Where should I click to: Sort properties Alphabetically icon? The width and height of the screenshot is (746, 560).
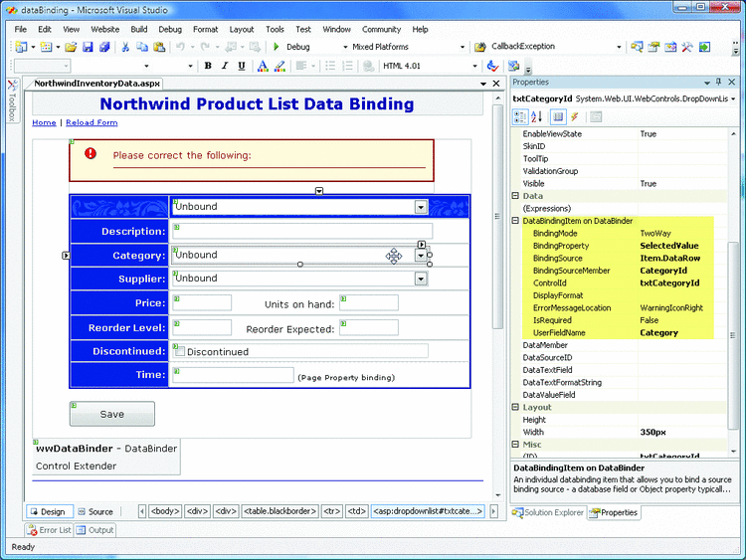[x=537, y=116]
